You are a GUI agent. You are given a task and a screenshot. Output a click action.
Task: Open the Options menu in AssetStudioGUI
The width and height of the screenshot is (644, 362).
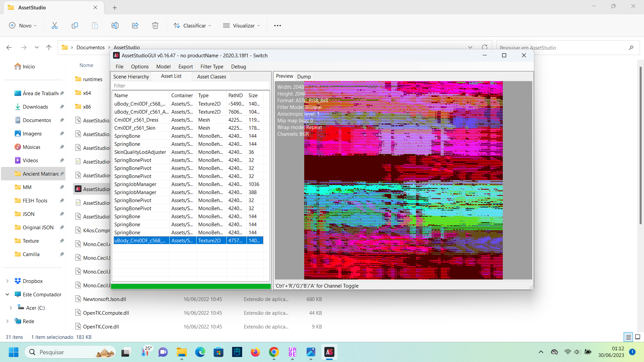coord(140,66)
